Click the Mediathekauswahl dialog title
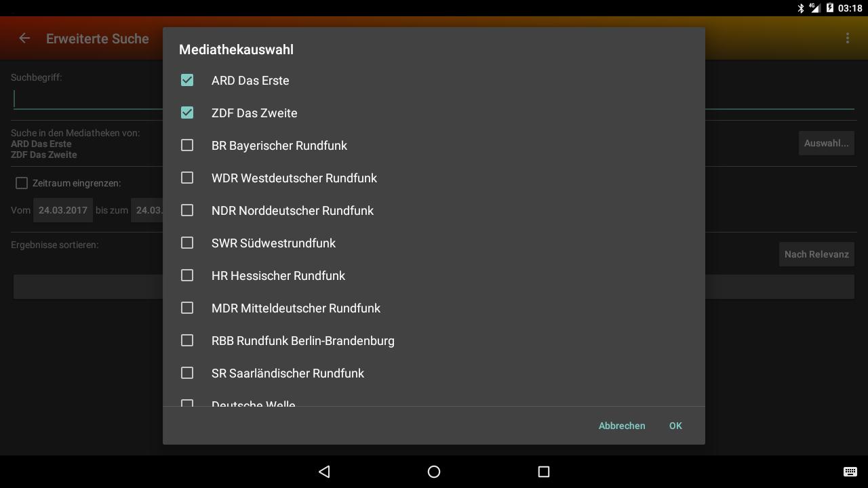Screen dimensions: 868x488 point(236,49)
